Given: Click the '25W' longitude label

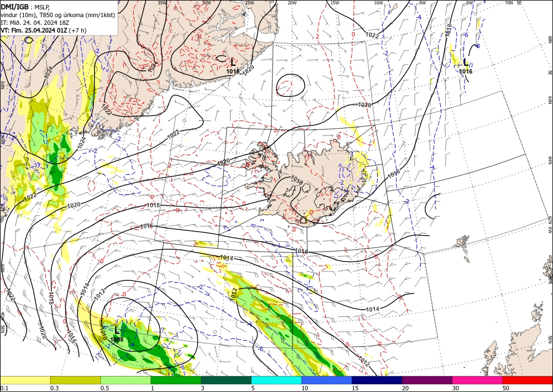Looking at the screenshot, I should [x=249, y=3].
